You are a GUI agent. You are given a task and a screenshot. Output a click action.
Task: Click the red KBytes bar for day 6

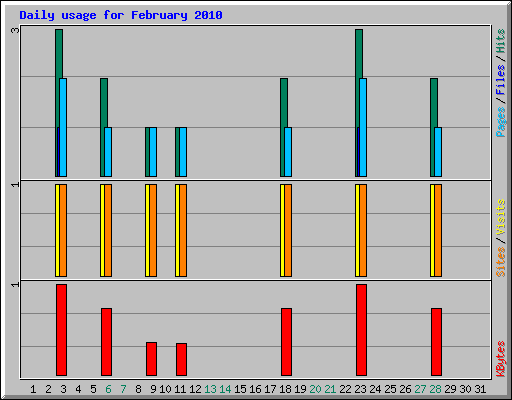(106, 342)
